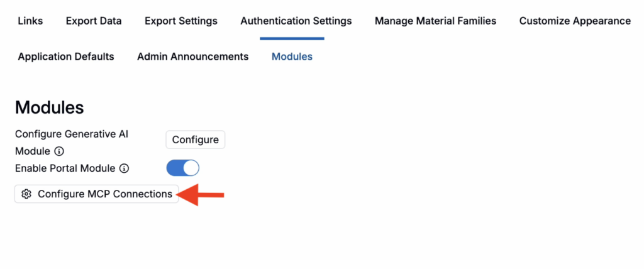This screenshot has height=269, width=644.
Task: Switch to the Customize Appearance tab
Action: tap(575, 21)
